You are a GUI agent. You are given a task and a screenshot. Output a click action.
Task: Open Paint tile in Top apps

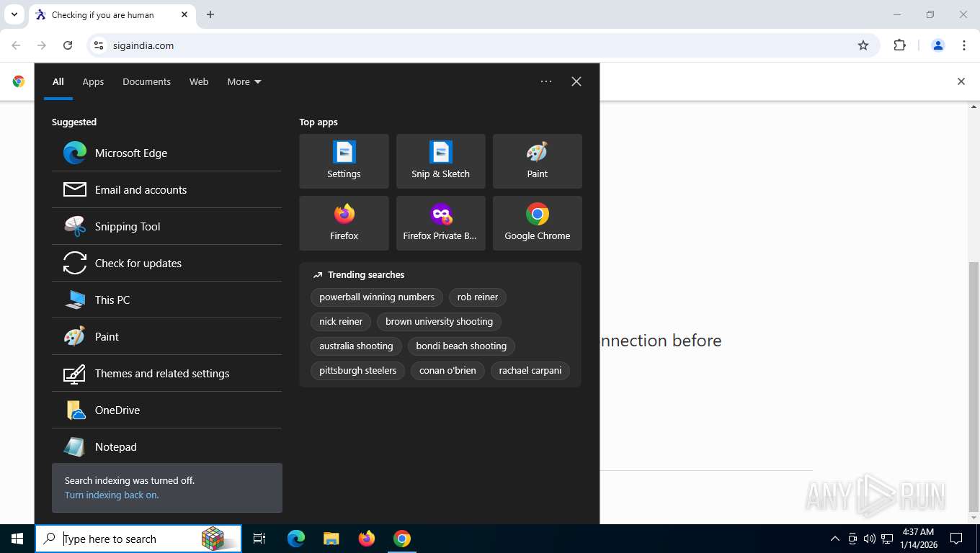[537, 161]
